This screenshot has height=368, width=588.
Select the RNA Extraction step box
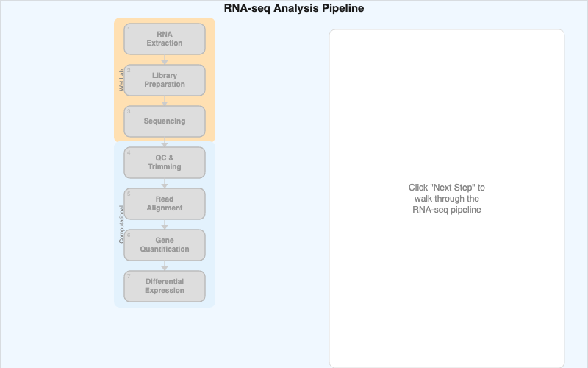(x=165, y=39)
